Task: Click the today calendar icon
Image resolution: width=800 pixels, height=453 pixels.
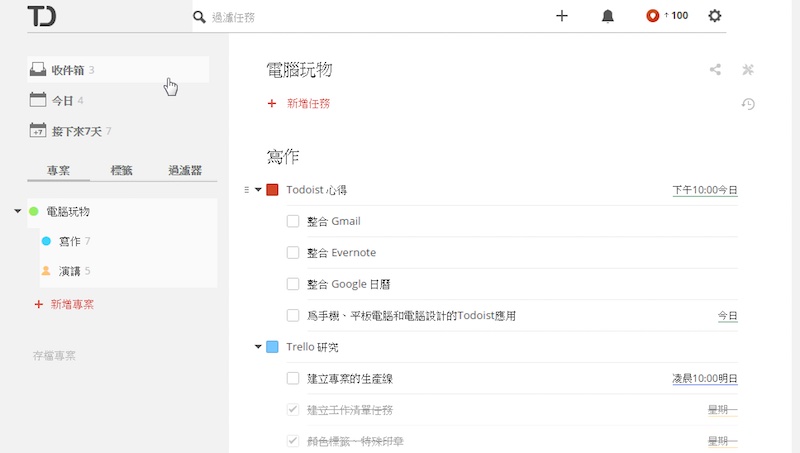Action: click(38, 99)
